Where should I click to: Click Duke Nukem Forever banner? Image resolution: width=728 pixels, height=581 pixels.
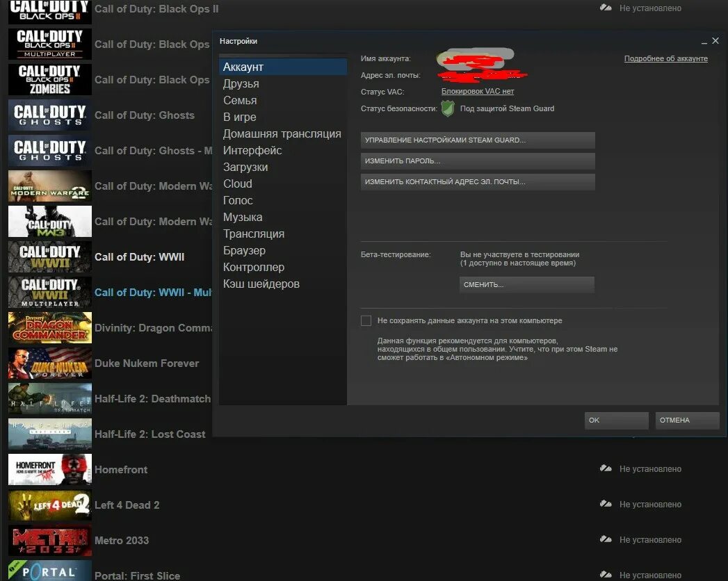(50, 363)
